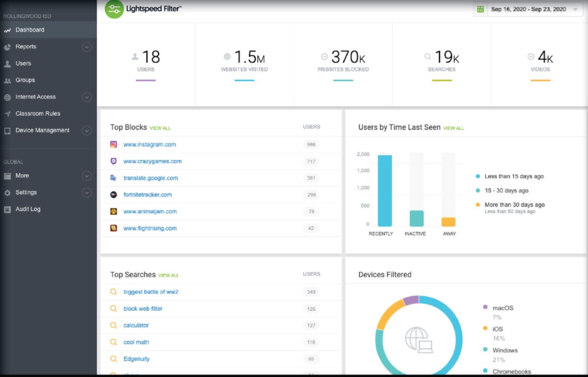Click the Instagram favicon in Top Blocks

point(113,144)
